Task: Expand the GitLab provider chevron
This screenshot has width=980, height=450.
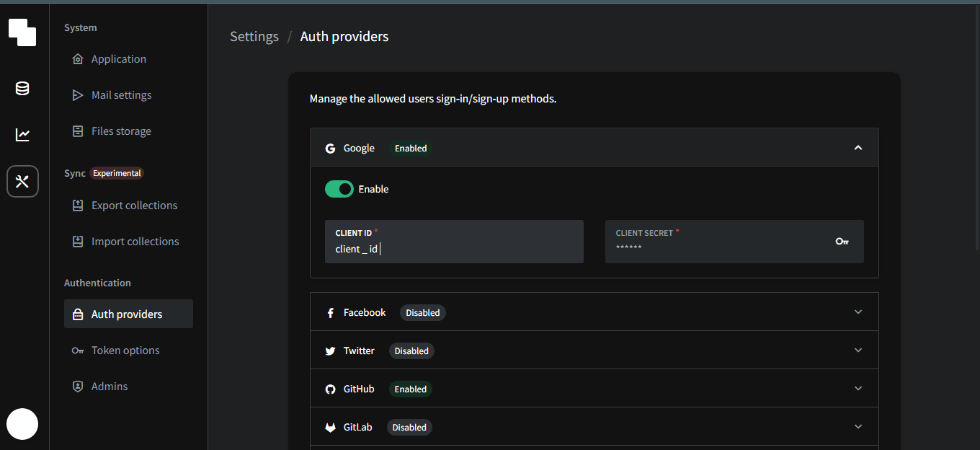Action: [858, 426]
